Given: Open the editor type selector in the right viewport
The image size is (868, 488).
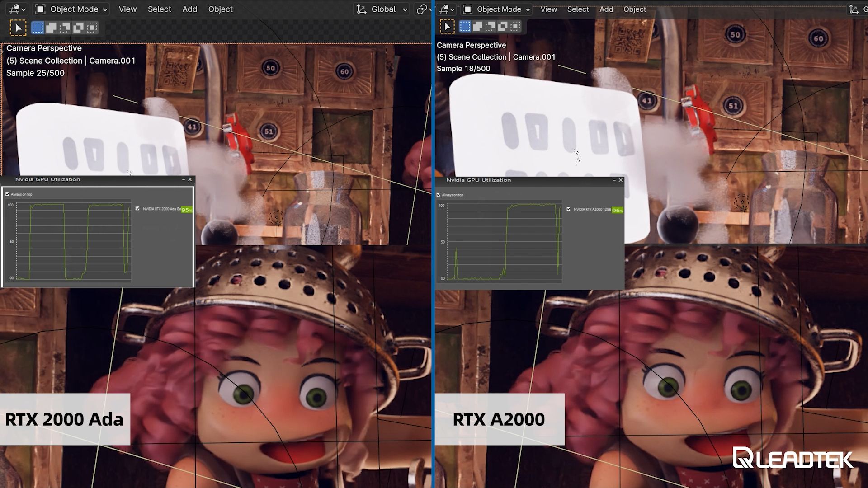Looking at the screenshot, I should coord(448,9).
